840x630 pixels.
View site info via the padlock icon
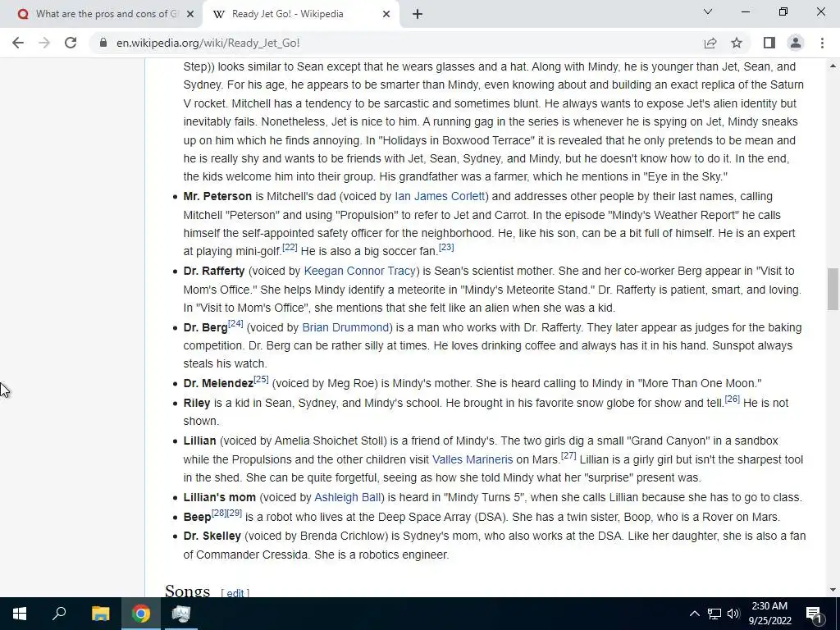pyautogui.click(x=103, y=43)
